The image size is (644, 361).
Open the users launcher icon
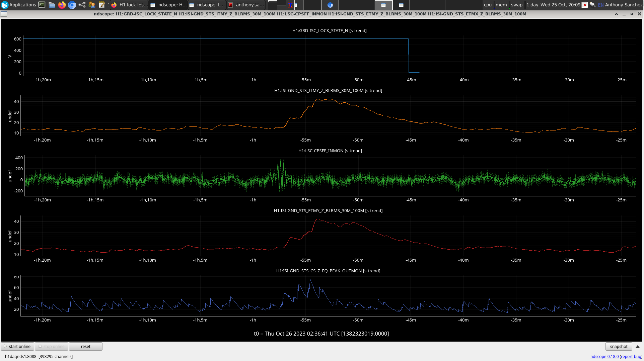point(92,5)
